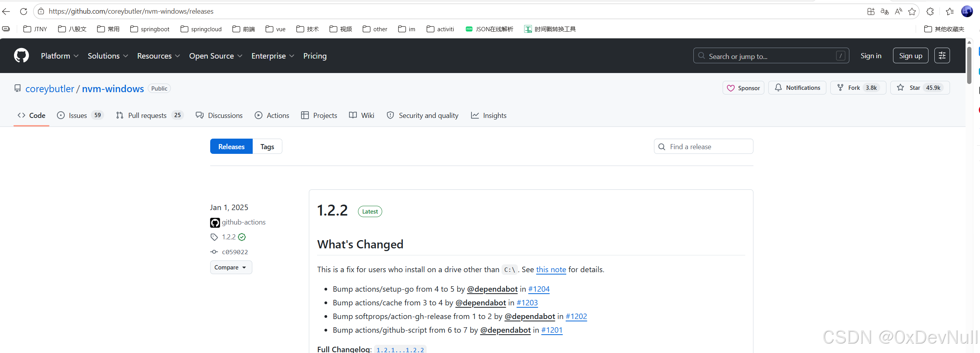Image resolution: width=980 pixels, height=353 pixels.
Task: Click the Sign in link
Action: click(x=871, y=55)
